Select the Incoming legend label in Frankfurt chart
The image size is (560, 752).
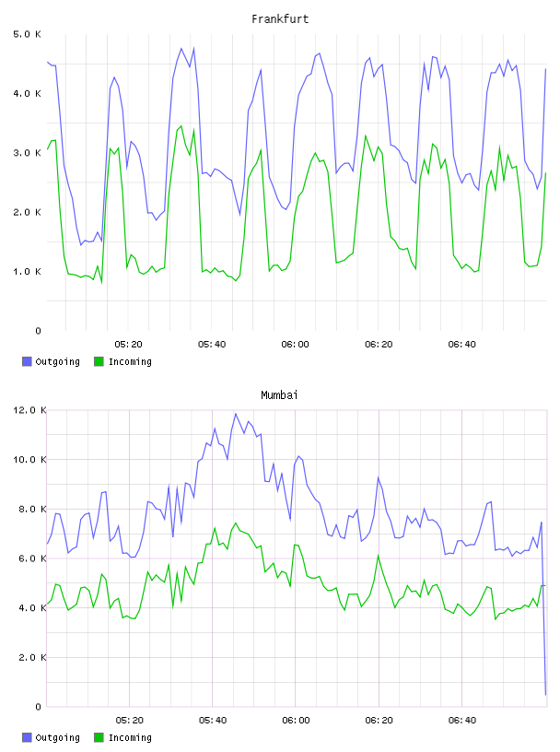[x=130, y=361]
